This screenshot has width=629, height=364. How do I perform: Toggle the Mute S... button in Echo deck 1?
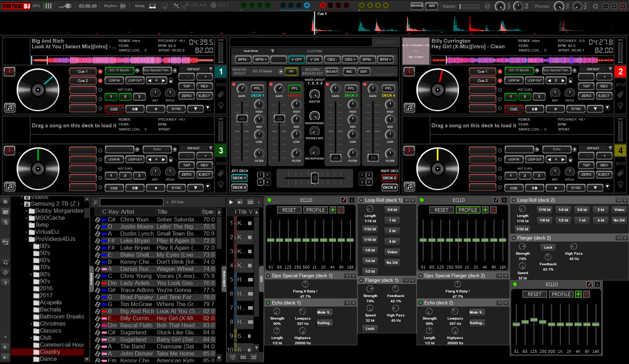point(324,313)
